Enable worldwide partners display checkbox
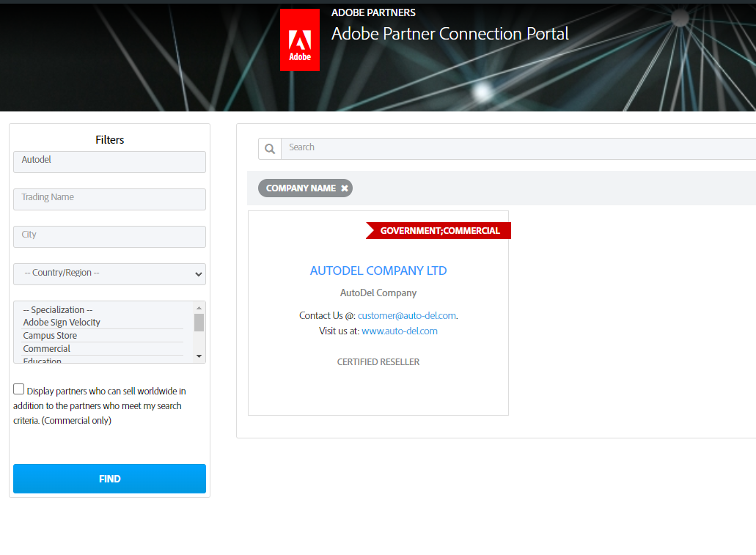Viewport: 756px width, 555px height. (18, 389)
